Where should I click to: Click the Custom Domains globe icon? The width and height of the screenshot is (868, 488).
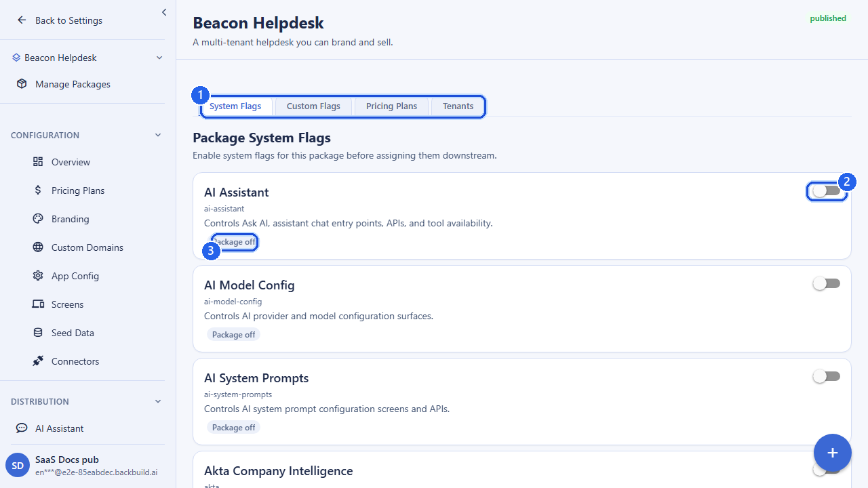coord(38,247)
